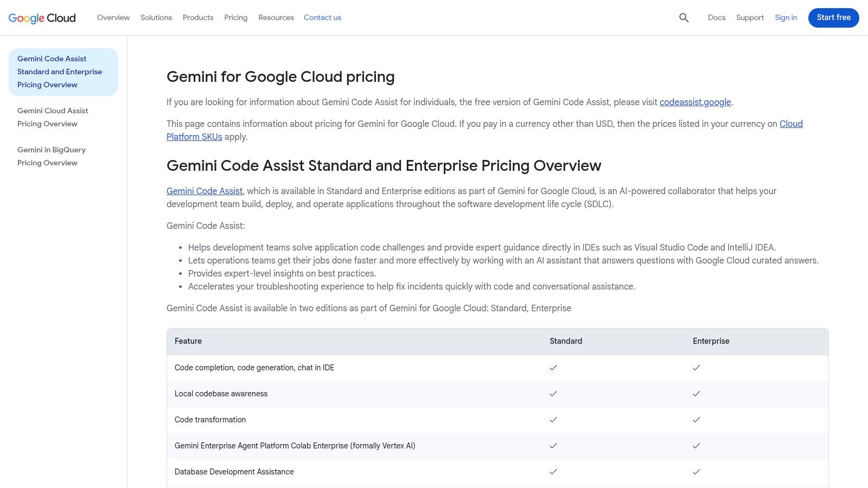The height and width of the screenshot is (488, 868).
Task: Open the Products nav menu
Action: (198, 17)
